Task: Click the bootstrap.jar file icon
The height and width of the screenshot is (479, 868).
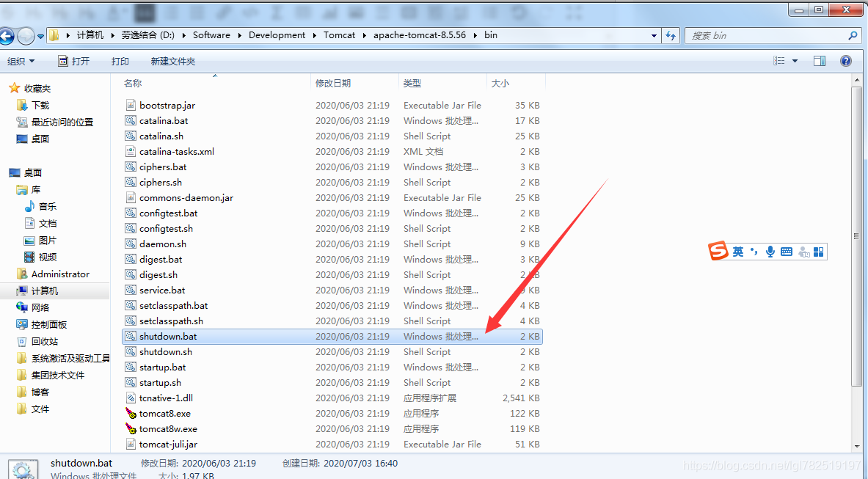Action: click(x=131, y=105)
